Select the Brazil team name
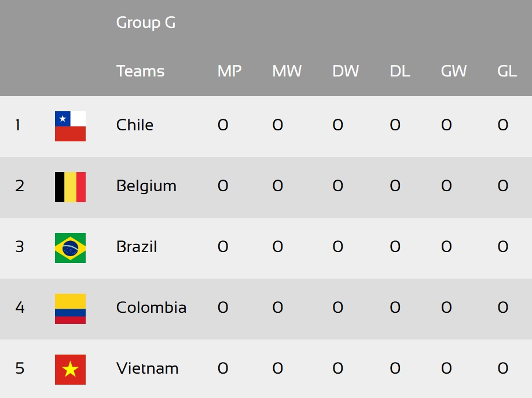532x398 pixels. point(137,247)
